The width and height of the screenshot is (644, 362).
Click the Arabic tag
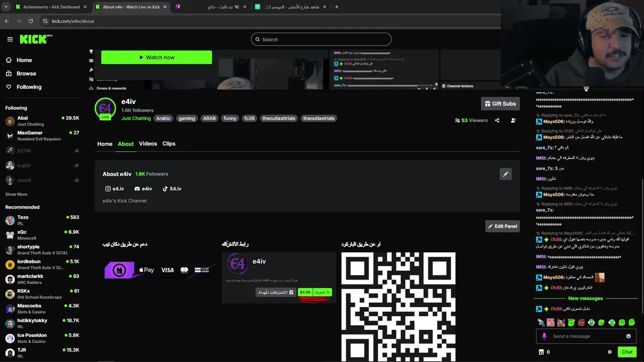click(x=164, y=119)
